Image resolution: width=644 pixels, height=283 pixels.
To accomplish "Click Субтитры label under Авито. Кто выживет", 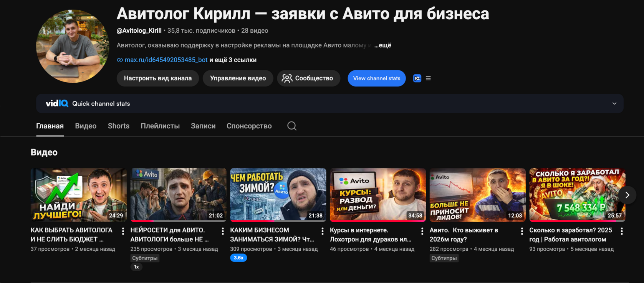I will pyautogui.click(x=444, y=258).
